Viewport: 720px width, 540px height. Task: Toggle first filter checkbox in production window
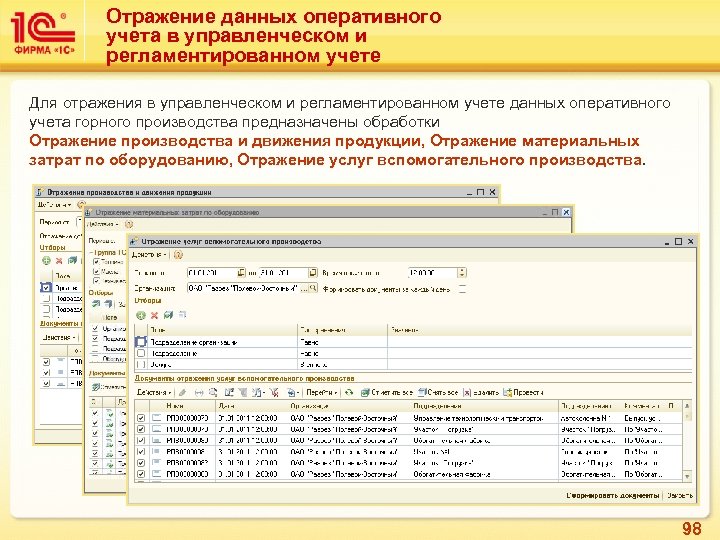(45, 287)
